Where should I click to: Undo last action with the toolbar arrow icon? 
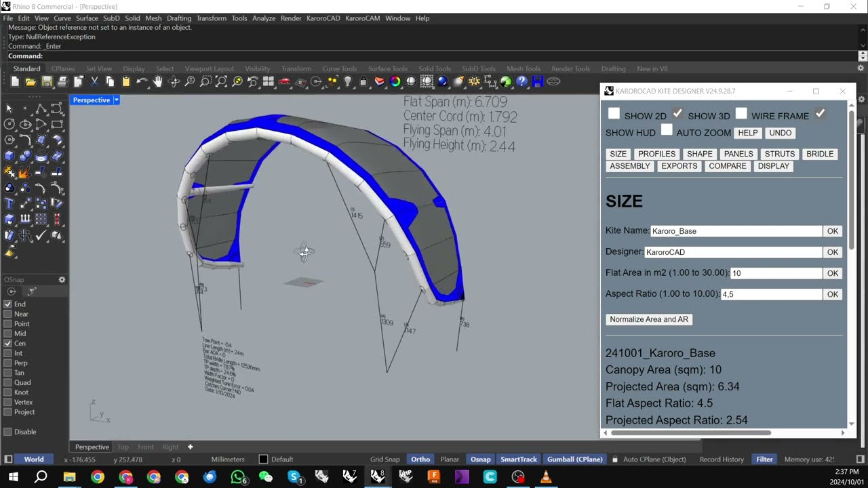coord(142,82)
